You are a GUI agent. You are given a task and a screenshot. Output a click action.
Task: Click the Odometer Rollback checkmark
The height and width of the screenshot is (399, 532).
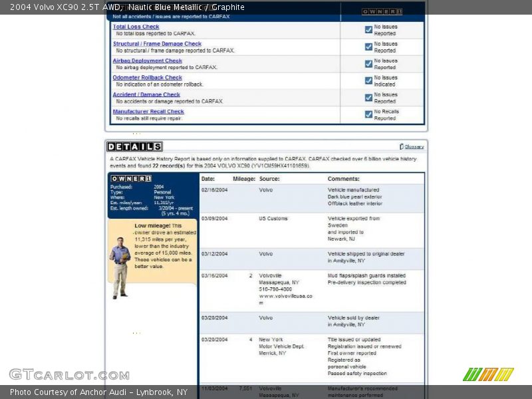pyautogui.click(x=368, y=80)
